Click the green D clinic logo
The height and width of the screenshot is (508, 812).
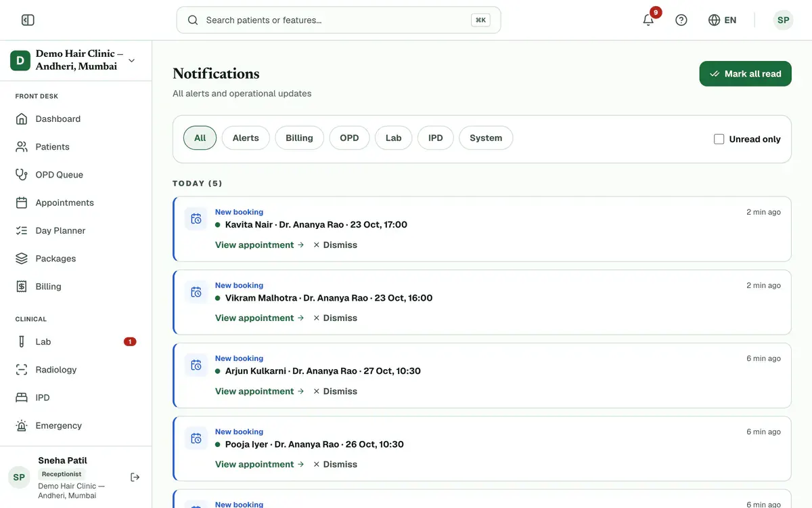20,60
